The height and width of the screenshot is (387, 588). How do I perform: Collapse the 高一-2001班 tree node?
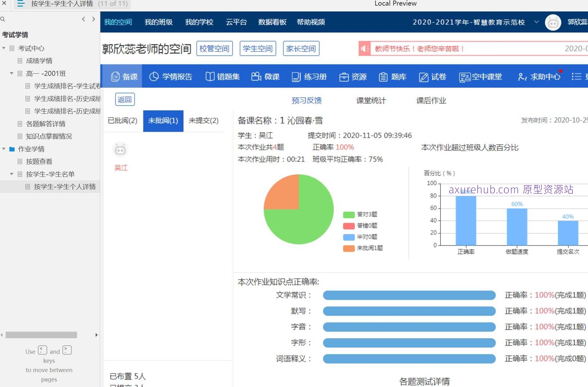click(x=12, y=73)
